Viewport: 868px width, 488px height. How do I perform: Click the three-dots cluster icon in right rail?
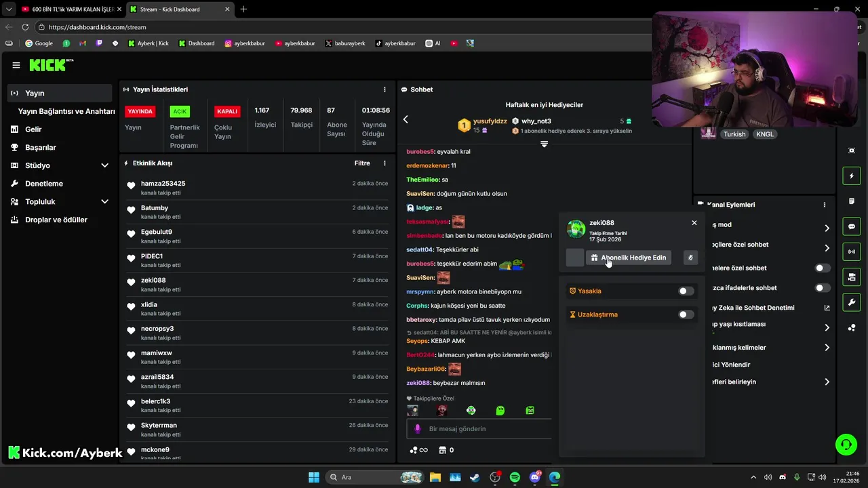click(x=852, y=328)
